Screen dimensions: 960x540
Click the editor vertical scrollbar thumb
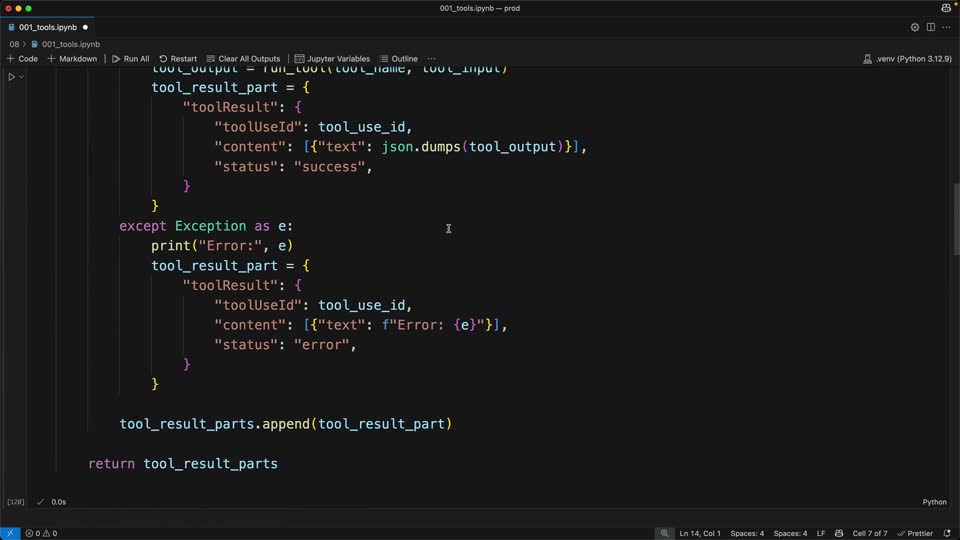click(x=956, y=219)
